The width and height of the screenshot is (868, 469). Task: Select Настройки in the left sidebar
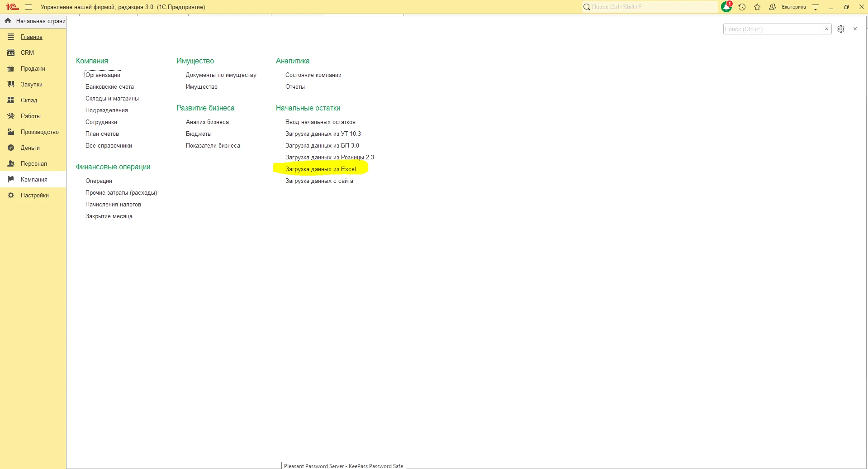pyautogui.click(x=34, y=196)
